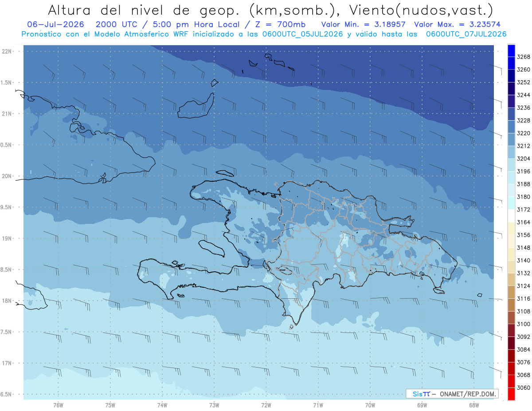The height and width of the screenshot is (411, 532).
Task: Click the colorbar value 3220
Action: (x=524, y=133)
